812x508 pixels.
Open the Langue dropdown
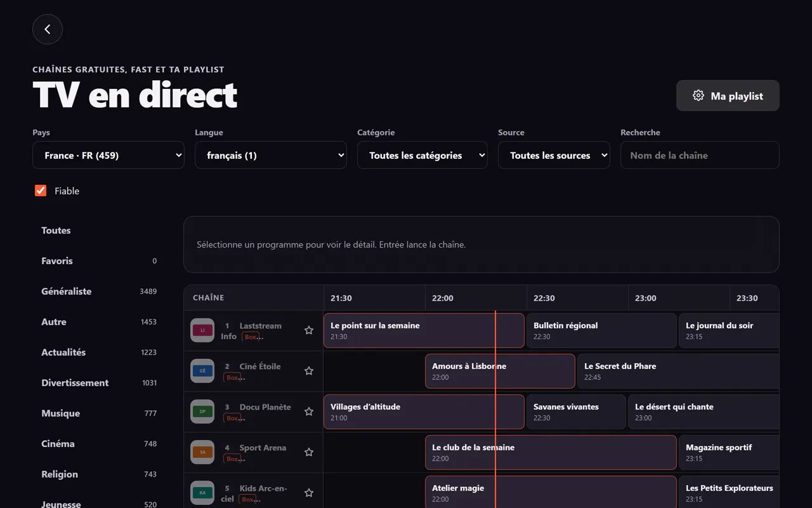[271, 155]
